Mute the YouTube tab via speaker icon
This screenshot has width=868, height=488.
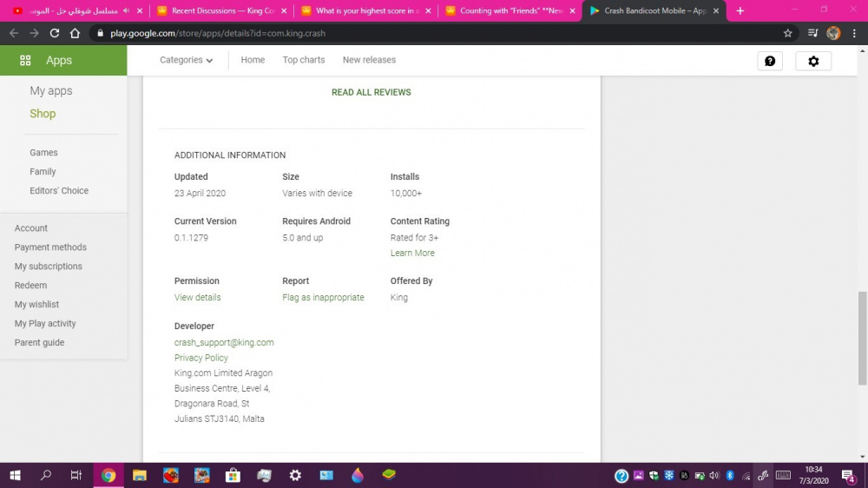point(126,10)
